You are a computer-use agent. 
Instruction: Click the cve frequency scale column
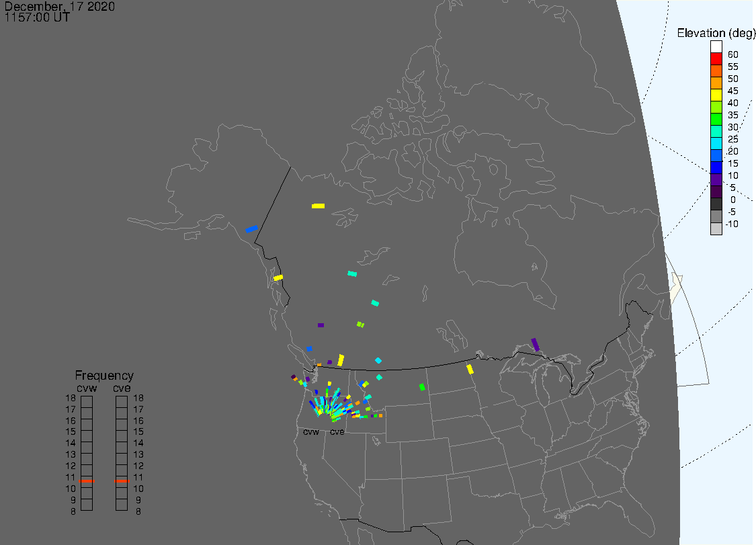(x=122, y=454)
